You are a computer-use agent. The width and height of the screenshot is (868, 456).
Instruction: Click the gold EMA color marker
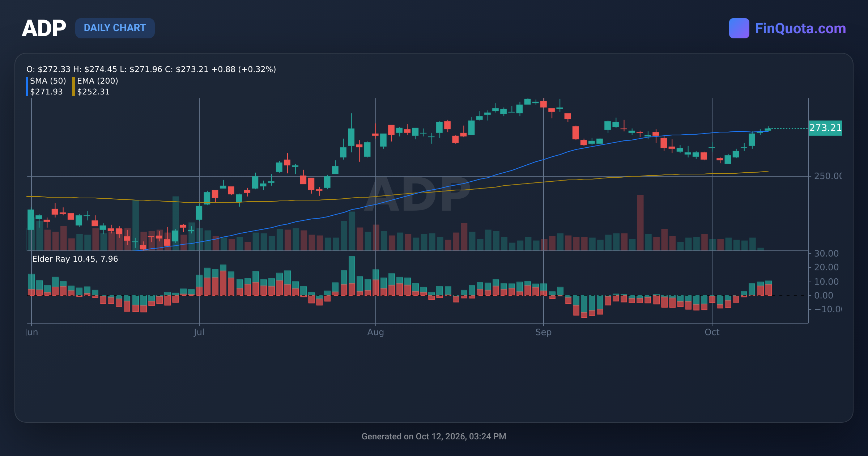73,86
